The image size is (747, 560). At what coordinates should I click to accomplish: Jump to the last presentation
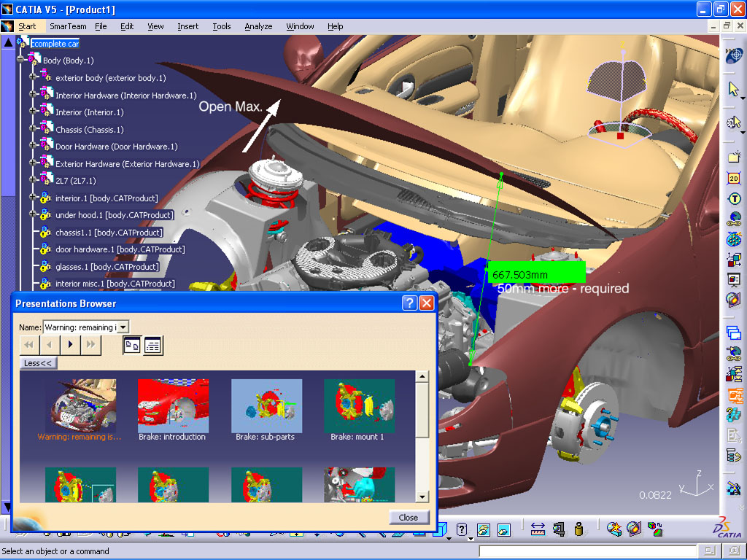[x=90, y=344]
